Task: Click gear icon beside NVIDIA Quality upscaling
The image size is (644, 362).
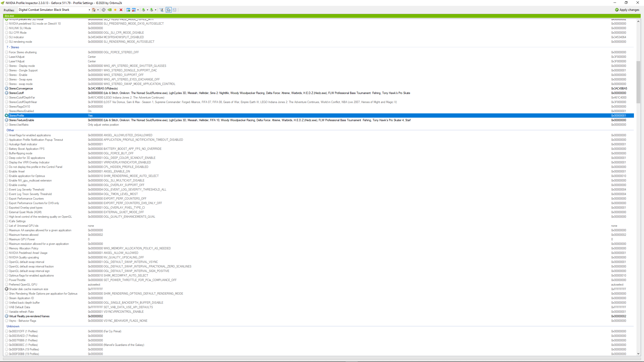Action: coord(7,257)
